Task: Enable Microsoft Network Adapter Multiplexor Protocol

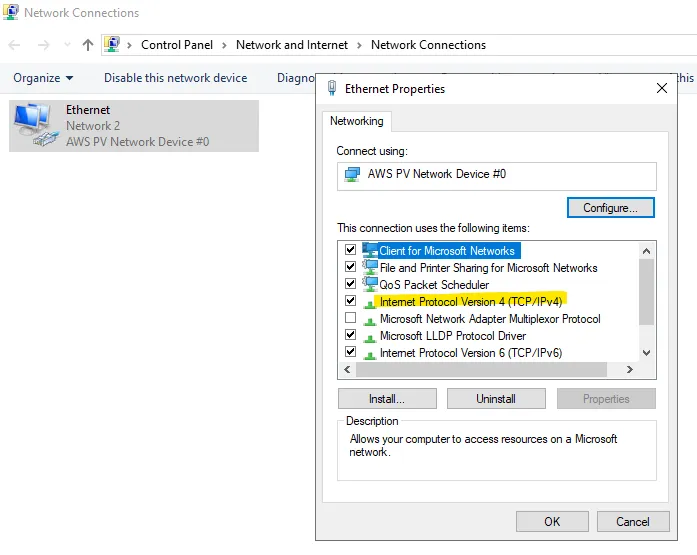Action: 350,318
